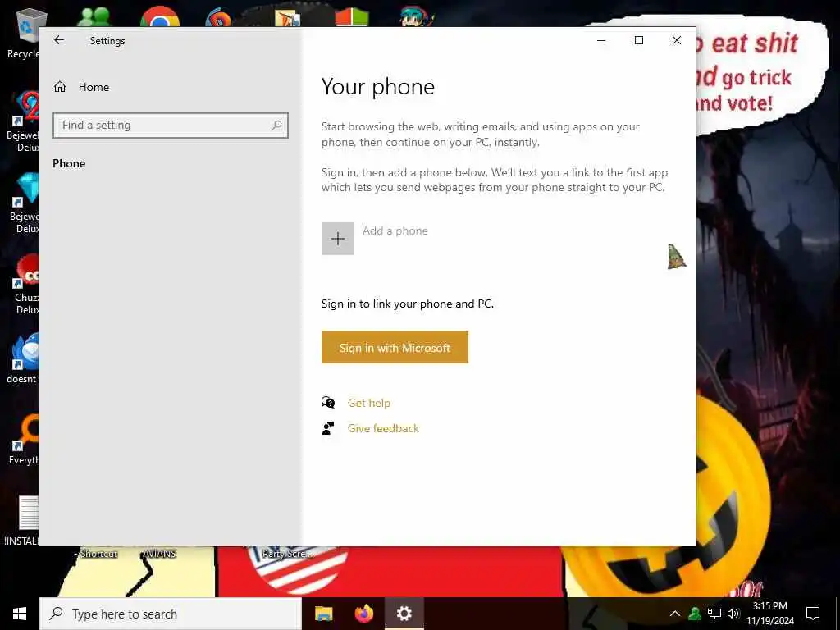840x630 pixels.
Task: Select the Chuzzle Deluxe desktop shortcut
Action: point(25,284)
